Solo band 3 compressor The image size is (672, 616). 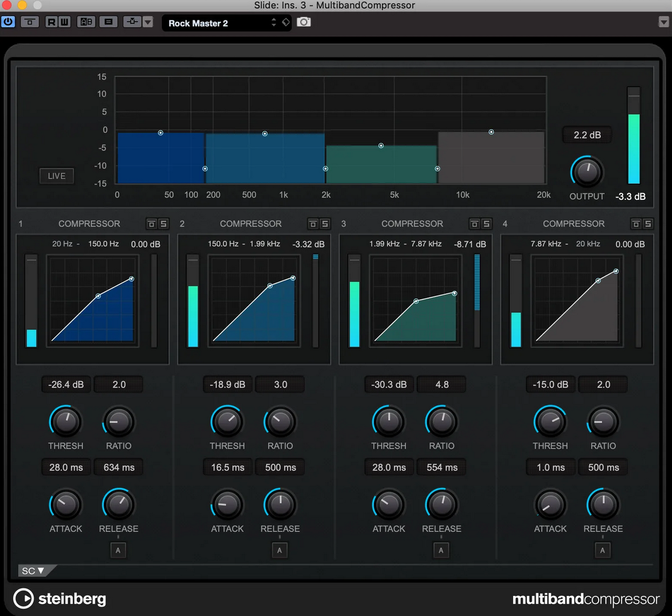coord(486,224)
